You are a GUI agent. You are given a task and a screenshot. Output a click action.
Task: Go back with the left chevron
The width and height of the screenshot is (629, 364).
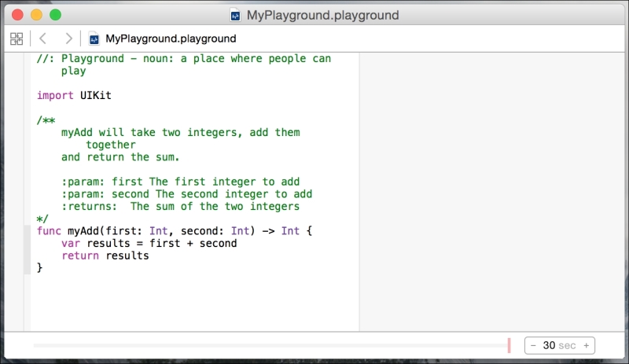[x=43, y=39]
